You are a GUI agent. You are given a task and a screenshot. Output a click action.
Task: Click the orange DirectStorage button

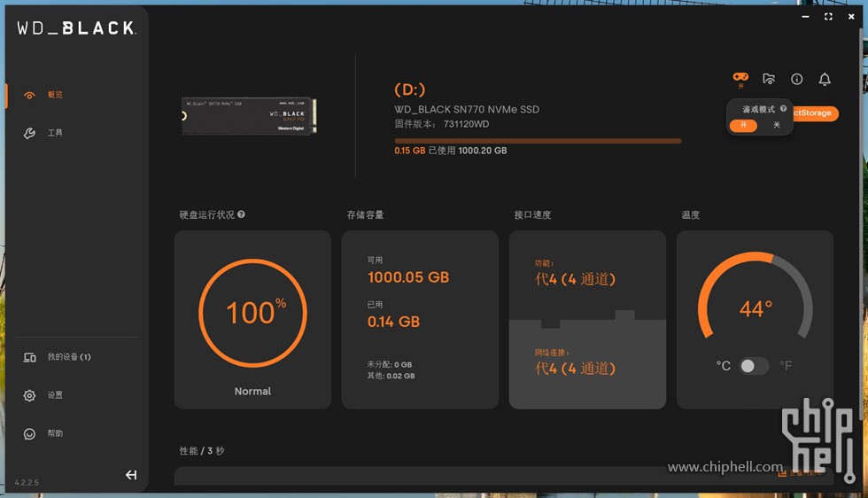[x=815, y=113]
